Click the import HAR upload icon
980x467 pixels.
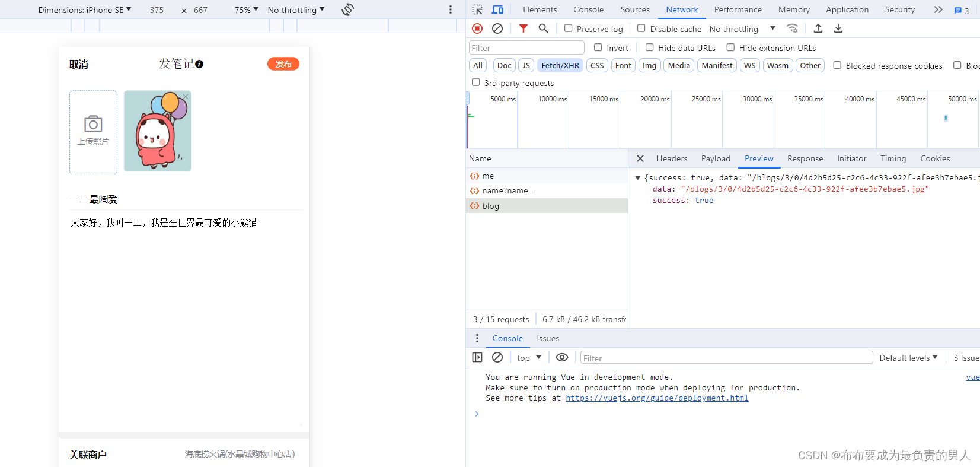tap(818, 28)
